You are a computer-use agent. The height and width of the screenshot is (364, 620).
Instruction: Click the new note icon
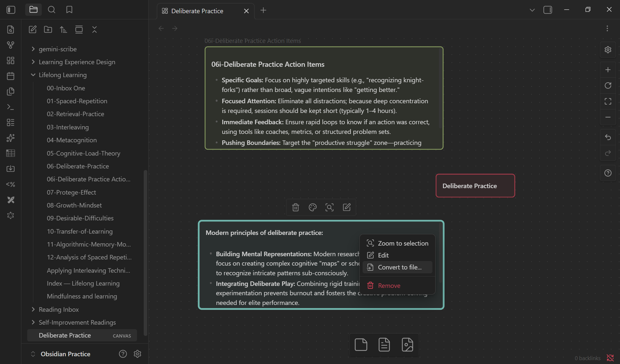pos(32,29)
